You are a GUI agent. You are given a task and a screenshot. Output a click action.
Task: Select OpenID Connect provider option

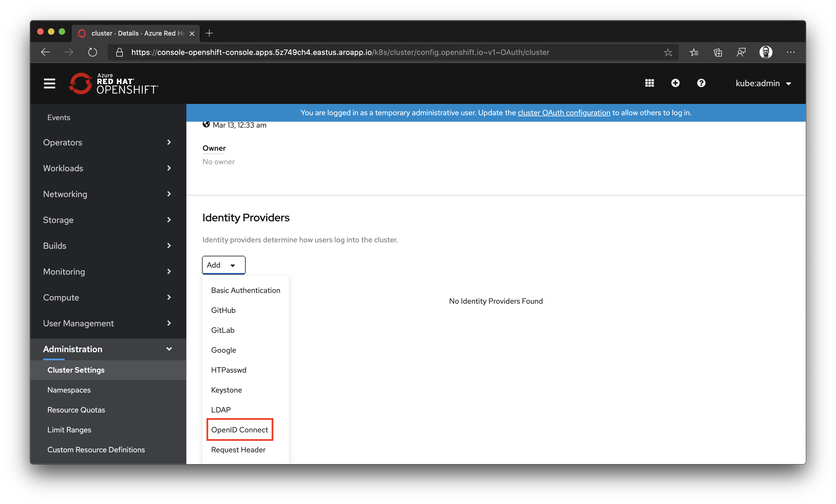click(x=246, y=430)
